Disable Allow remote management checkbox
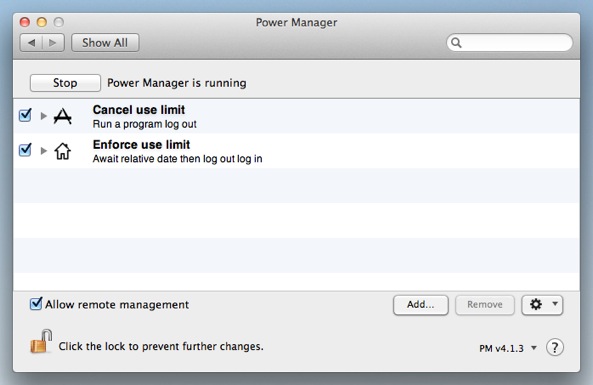Screen dimensions: 593x385 point(36,304)
